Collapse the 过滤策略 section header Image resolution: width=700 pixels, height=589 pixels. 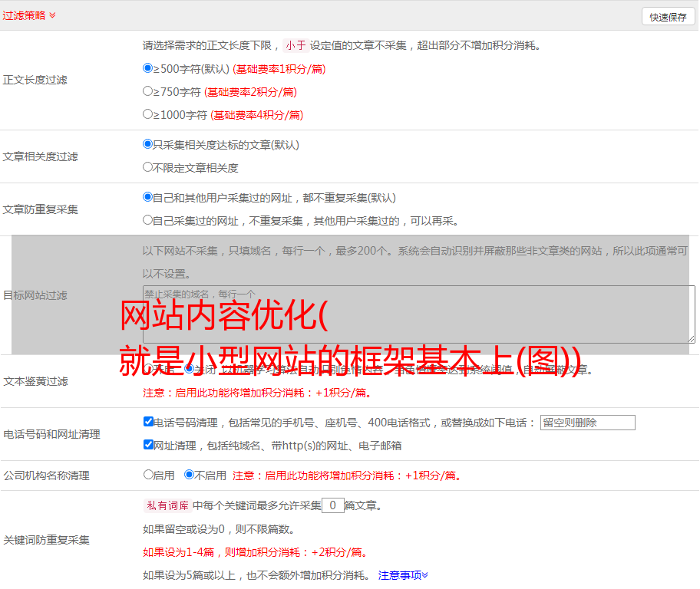pos(29,15)
